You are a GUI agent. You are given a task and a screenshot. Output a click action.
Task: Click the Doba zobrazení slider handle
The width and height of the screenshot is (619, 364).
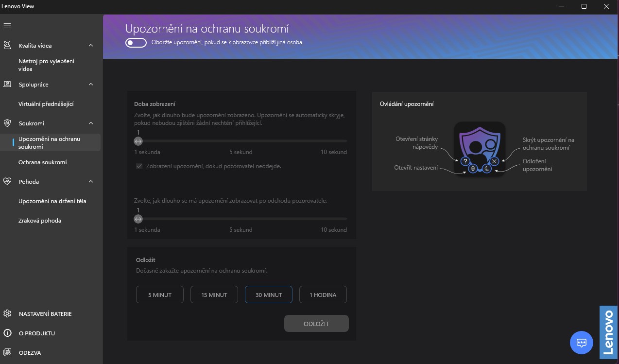click(138, 141)
